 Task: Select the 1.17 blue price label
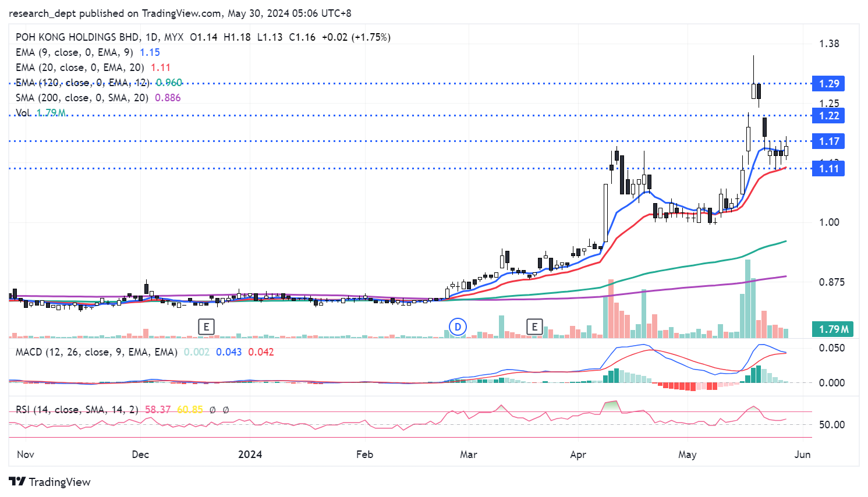coord(828,141)
